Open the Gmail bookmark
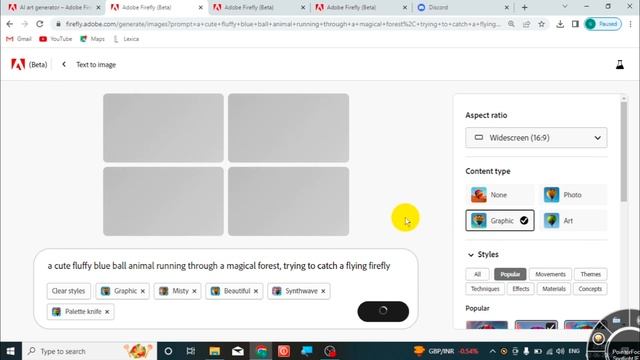 [19, 39]
